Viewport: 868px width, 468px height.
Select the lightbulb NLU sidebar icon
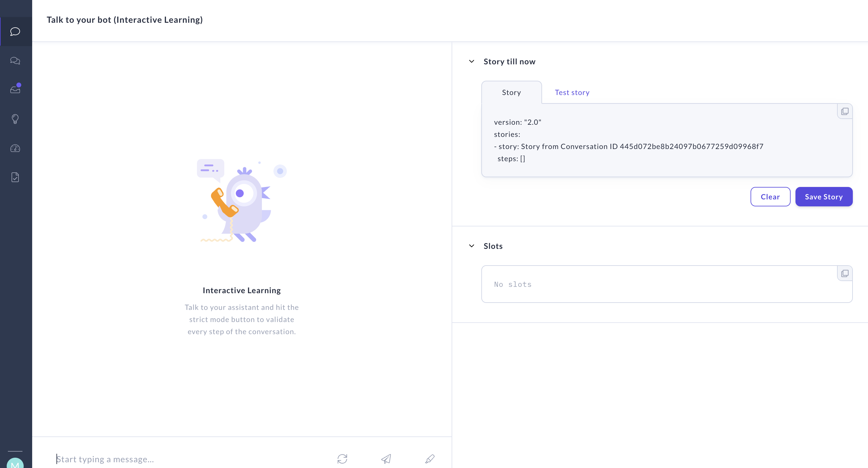(15, 119)
